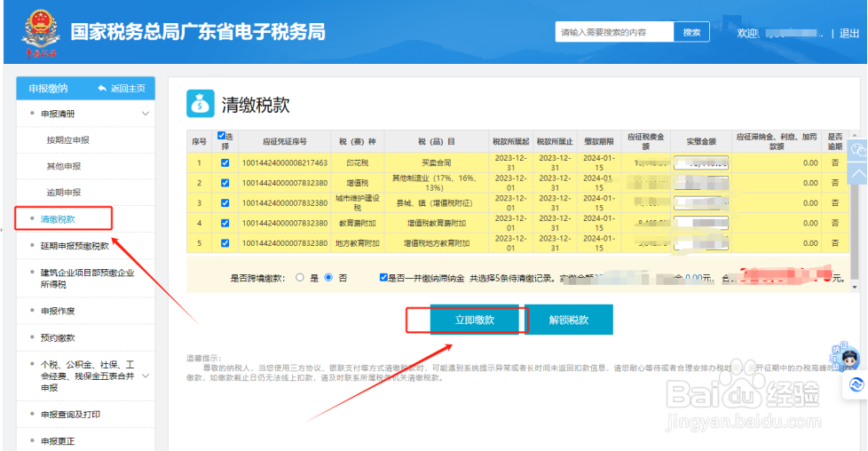The height and width of the screenshot is (451, 868).
Task: Open 预约缴款 sidebar item
Action: [x=58, y=337]
